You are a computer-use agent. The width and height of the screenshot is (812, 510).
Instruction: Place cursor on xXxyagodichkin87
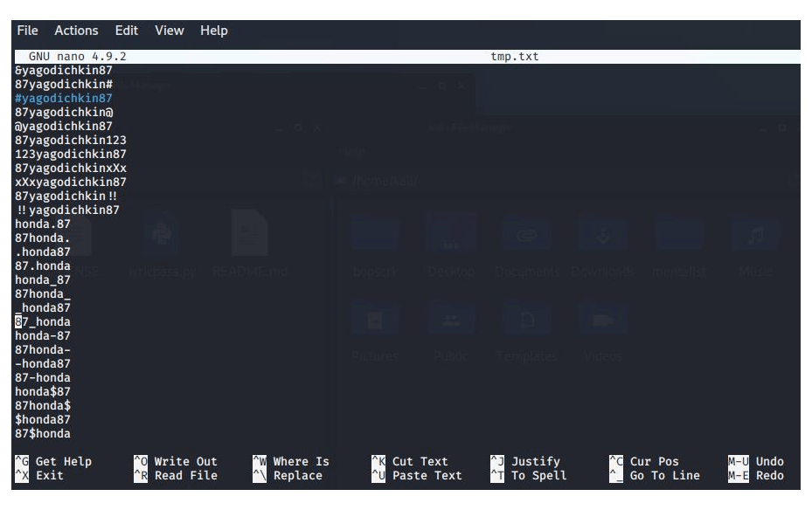[71, 182]
